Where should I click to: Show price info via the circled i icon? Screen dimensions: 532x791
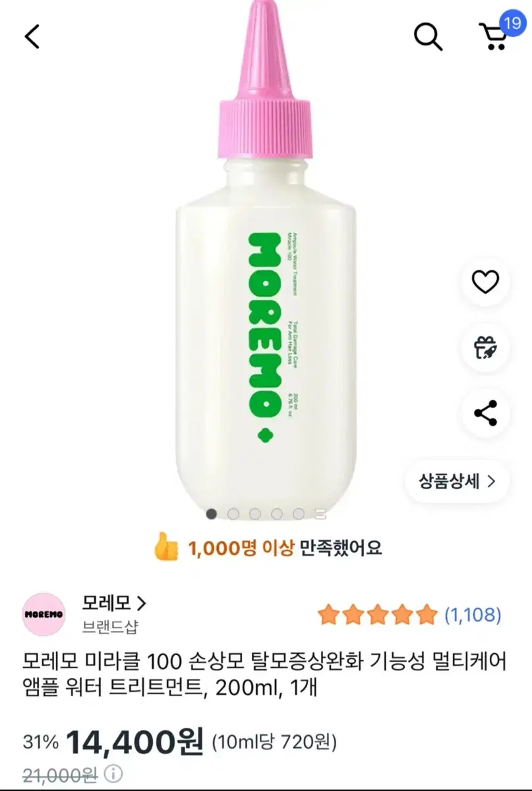click(114, 773)
